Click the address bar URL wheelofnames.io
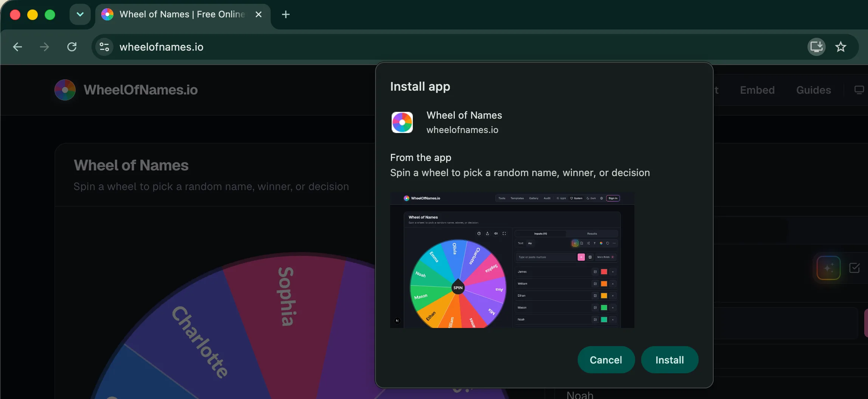Image resolution: width=868 pixels, height=399 pixels. pos(161,47)
